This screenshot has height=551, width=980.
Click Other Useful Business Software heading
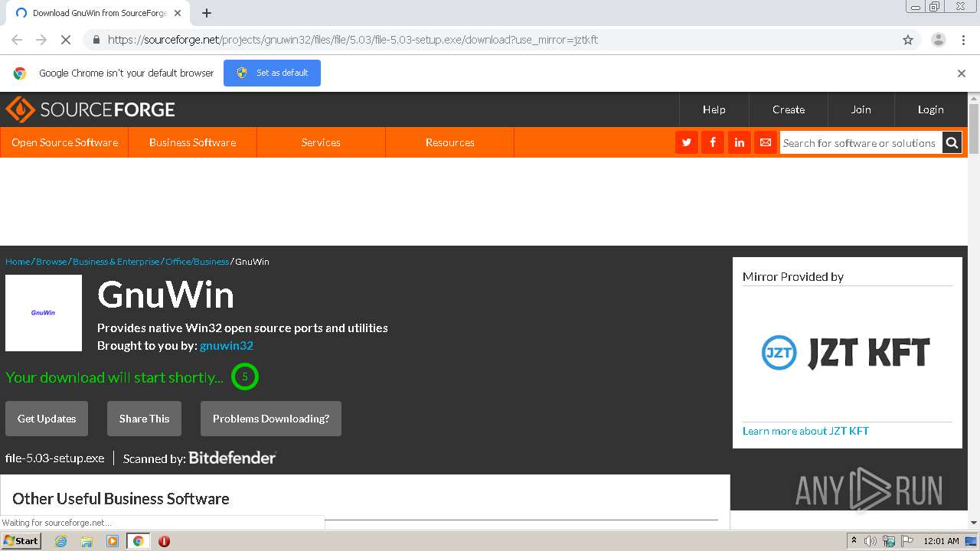click(x=121, y=498)
